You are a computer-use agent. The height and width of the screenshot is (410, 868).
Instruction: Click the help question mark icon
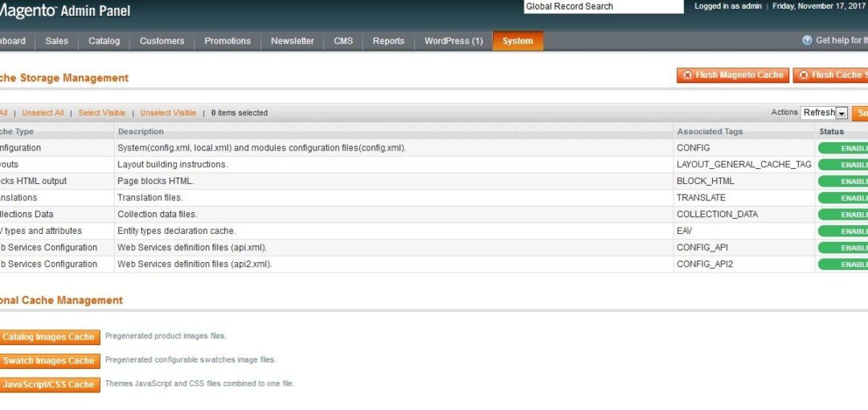(807, 40)
